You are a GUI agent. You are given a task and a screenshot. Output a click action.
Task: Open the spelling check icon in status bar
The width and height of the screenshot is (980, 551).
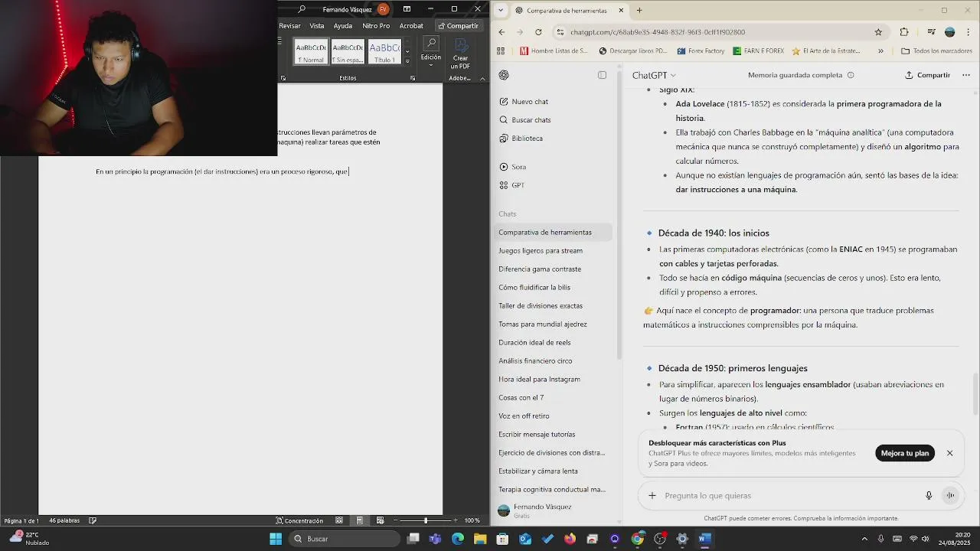(x=93, y=520)
